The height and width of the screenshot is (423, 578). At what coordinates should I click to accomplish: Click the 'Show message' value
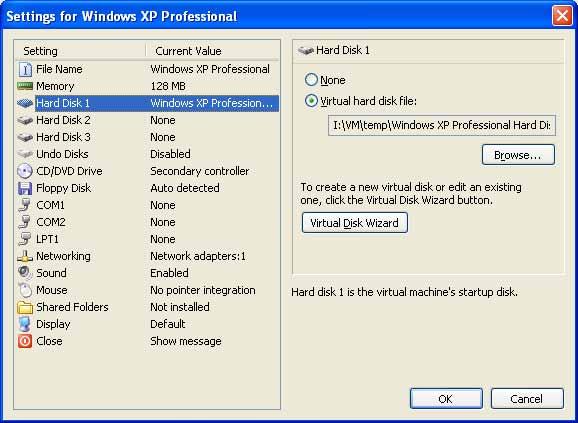coord(186,341)
